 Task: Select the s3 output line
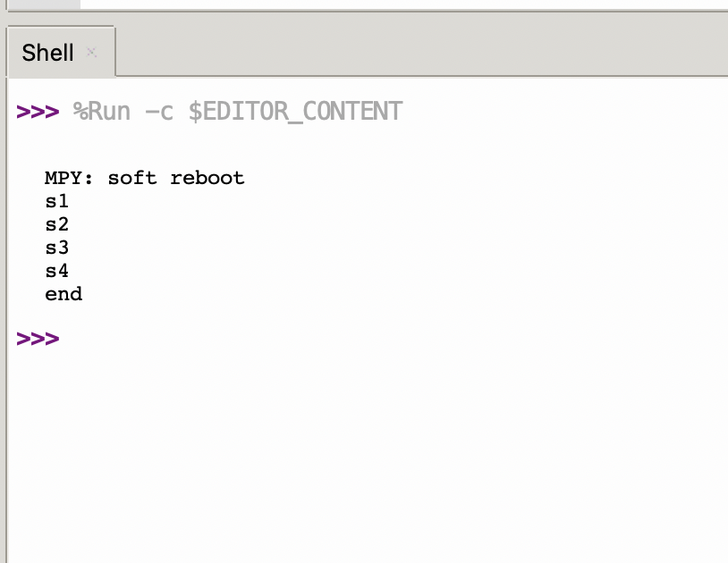tap(56, 247)
